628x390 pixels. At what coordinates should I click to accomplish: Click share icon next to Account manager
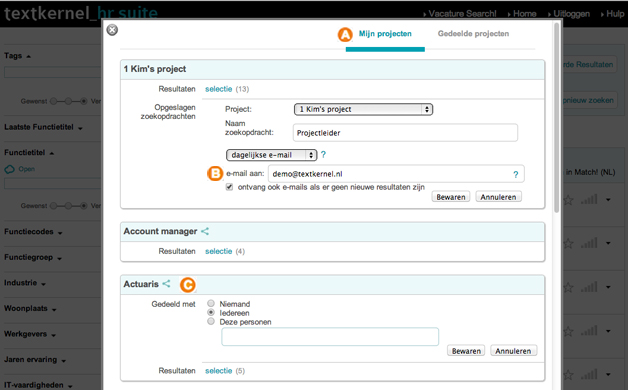click(205, 231)
